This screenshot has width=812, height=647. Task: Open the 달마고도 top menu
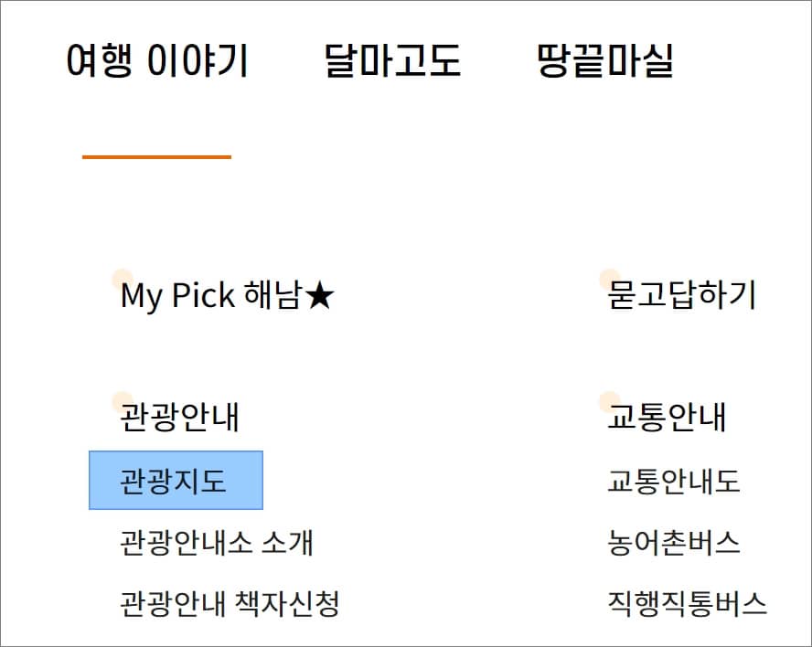pos(392,60)
